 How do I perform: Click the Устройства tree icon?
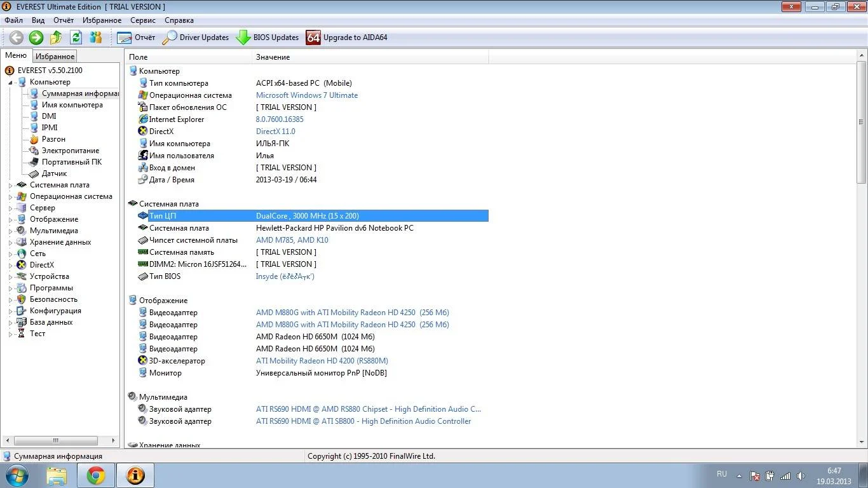point(22,276)
